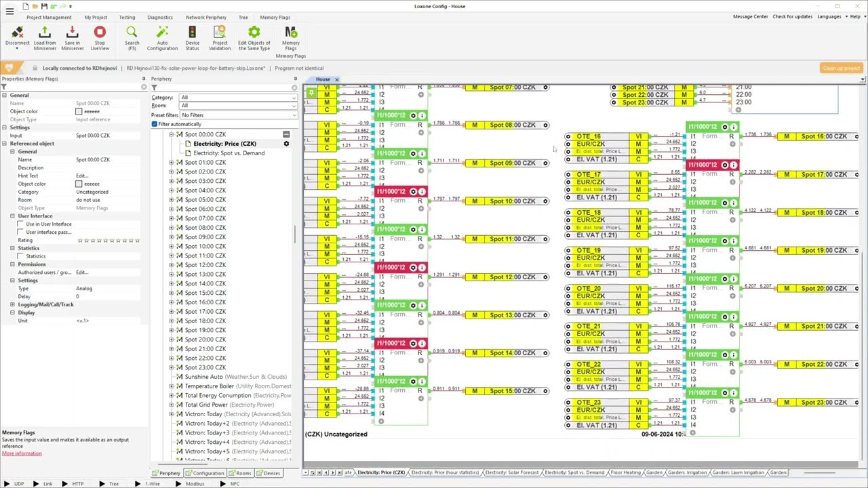The image size is (868, 488).
Task: Toggle the Filter automatically checkbox
Action: (x=155, y=124)
